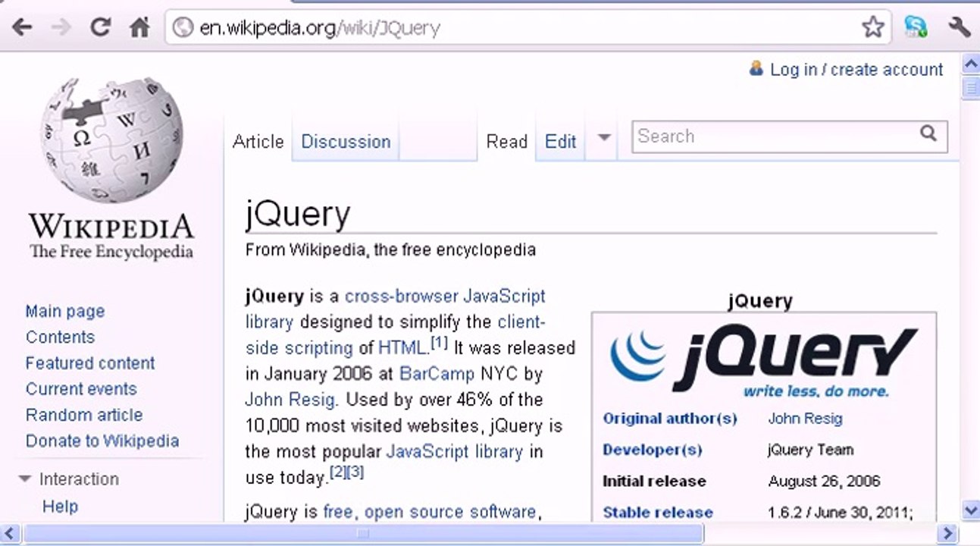Click the jQuery logo image in infobox

pyautogui.click(x=764, y=362)
